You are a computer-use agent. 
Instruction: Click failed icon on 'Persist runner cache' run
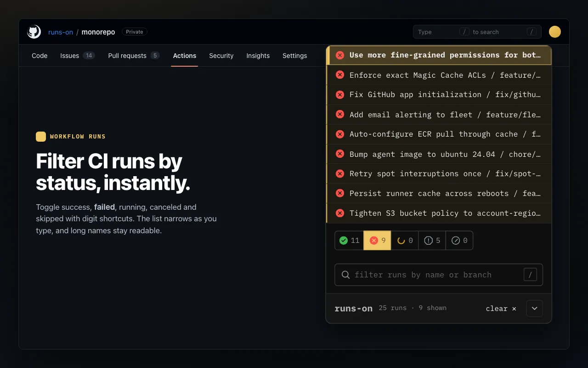point(340,194)
